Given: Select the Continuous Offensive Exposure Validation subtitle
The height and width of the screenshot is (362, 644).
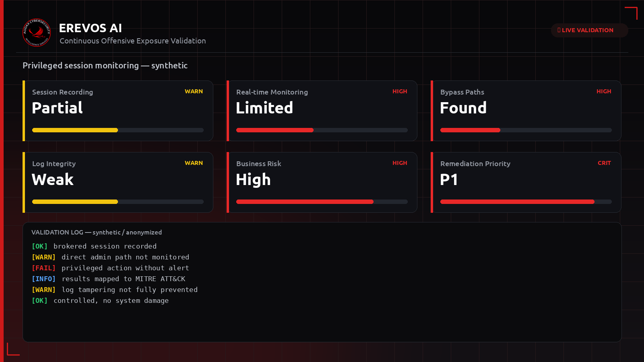Looking at the screenshot, I should pyautogui.click(x=133, y=41).
